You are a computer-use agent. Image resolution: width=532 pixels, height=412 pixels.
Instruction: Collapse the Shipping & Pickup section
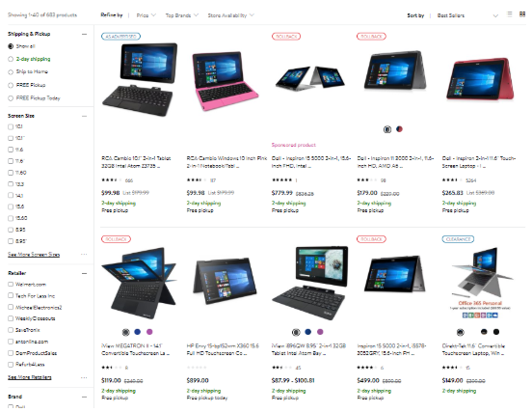coord(84,34)
